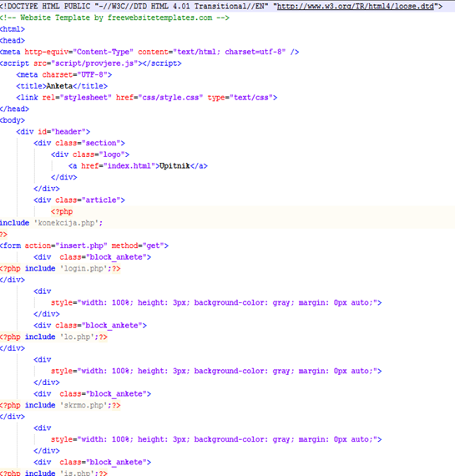Screen dimensions: 455x476
Task: Click the Upitnik anchor text
Action: (x=174, y=166)
